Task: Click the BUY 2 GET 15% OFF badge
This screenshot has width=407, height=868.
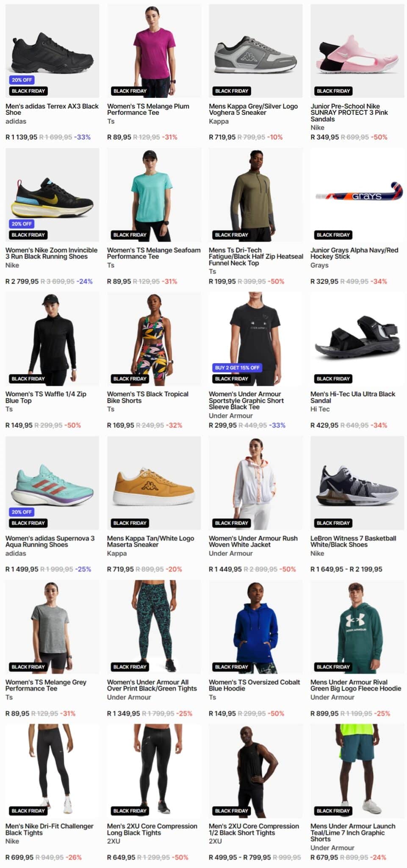Action: point(237,368)
